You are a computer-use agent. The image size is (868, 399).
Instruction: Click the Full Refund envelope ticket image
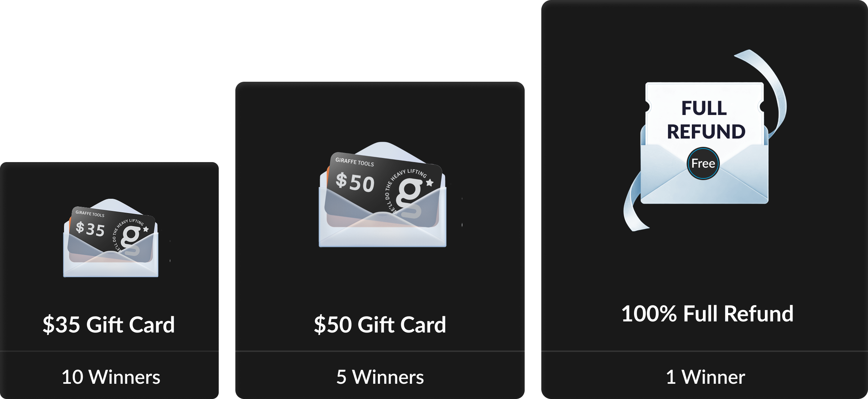click(705, 143)
